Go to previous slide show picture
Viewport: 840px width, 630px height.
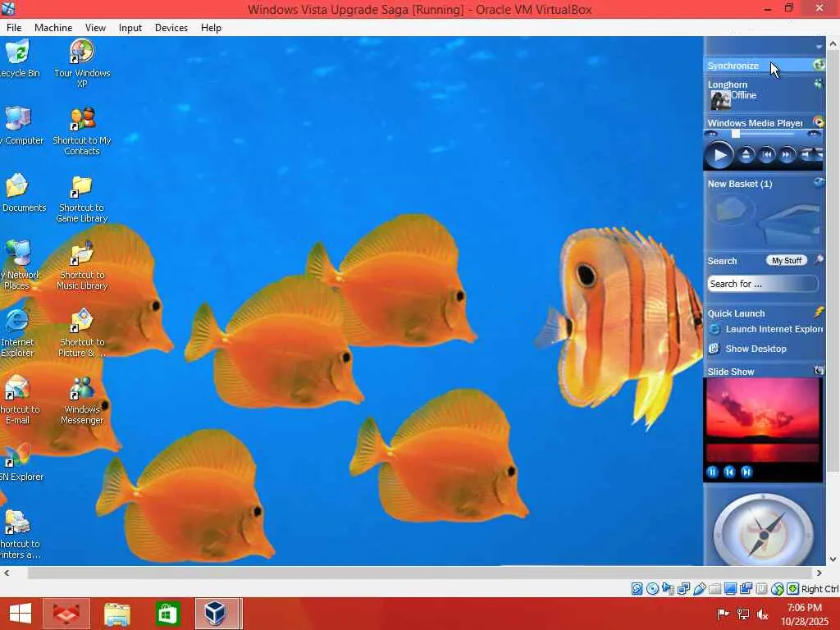tap(729, 472)
